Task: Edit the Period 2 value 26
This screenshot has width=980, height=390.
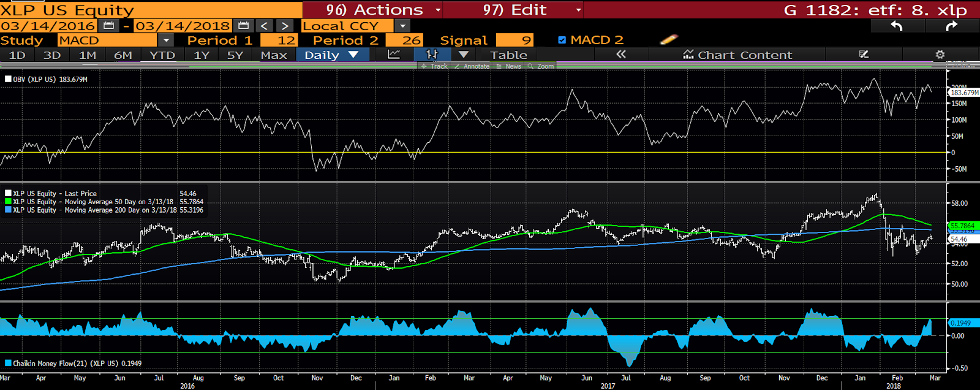Action: [x=404, y=40]
